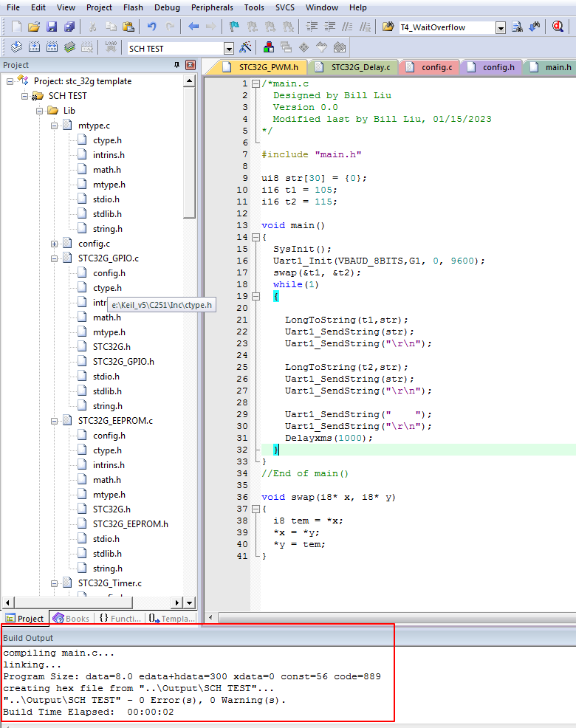576x728 pixels.
Task: Create a new file with the New icon
Action: click(16, 27)
